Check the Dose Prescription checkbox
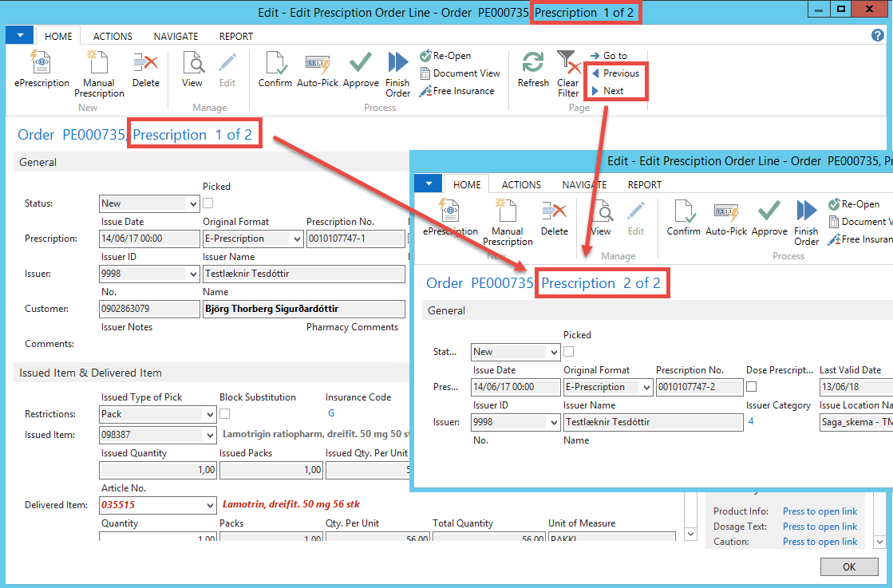Viewport: 893px width, 588px height. [x=752, y=387]
